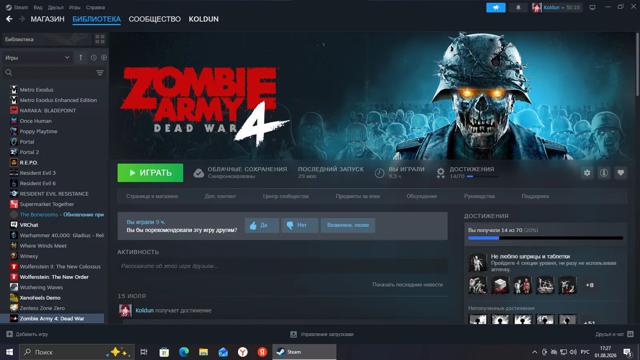640x360 pixels.
Task: Open the downloads manager at the bottom
Action: (322, 334)
